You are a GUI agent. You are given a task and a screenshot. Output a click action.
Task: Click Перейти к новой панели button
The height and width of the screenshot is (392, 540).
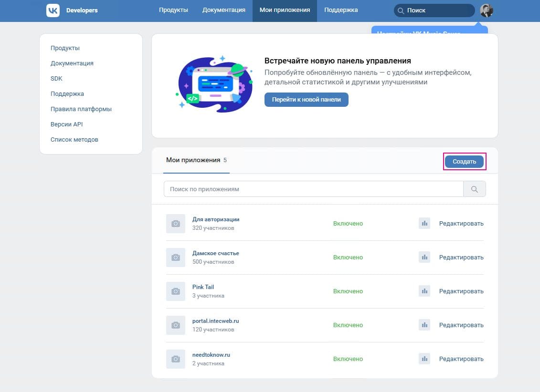306,100
